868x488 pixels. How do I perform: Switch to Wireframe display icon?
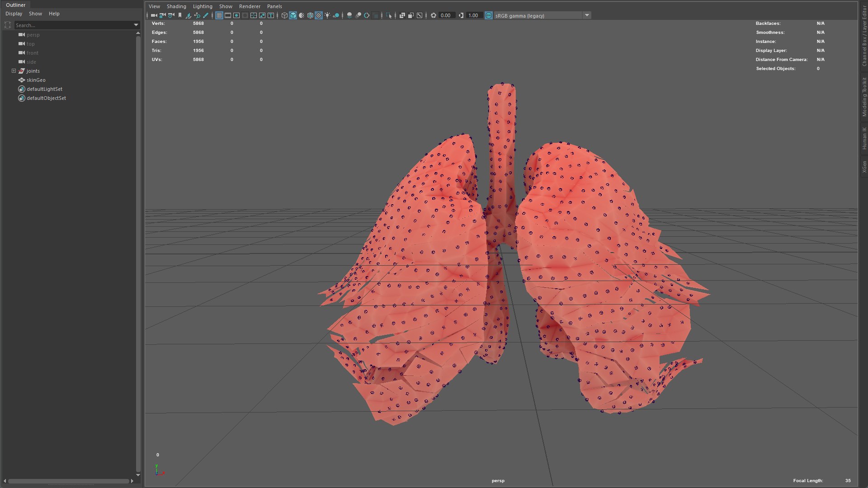(284, 15)
